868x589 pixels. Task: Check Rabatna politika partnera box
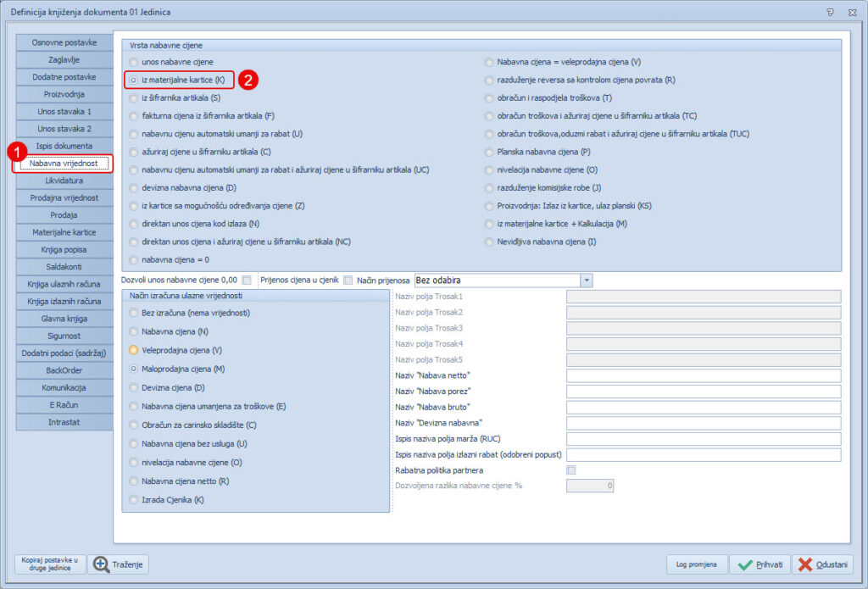point(570,470)
